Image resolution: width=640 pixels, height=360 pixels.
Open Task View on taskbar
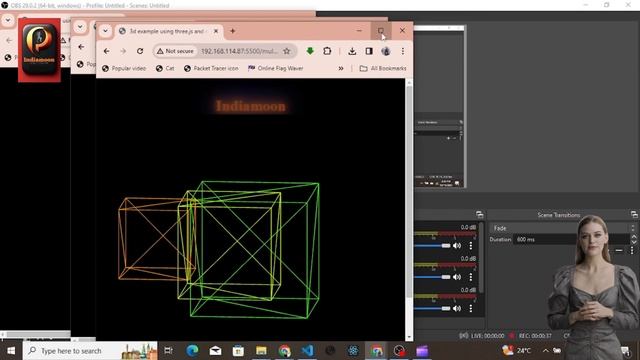click(168, 351)
